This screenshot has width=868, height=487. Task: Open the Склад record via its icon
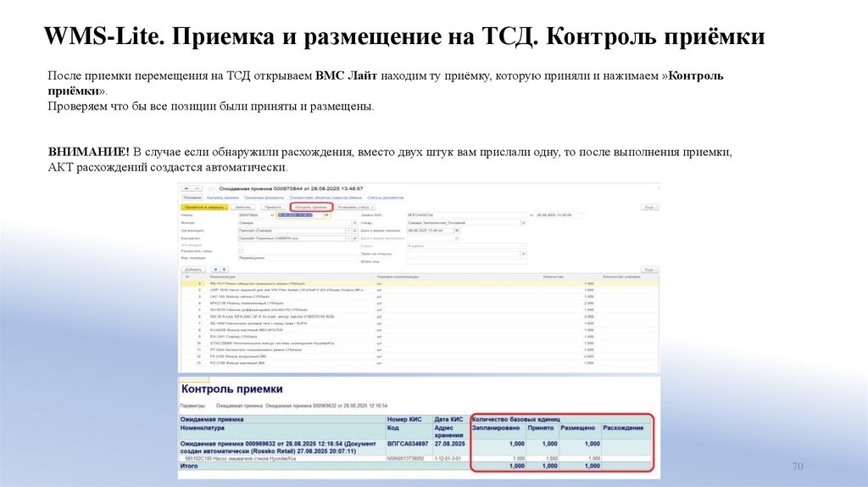point(523,223)
